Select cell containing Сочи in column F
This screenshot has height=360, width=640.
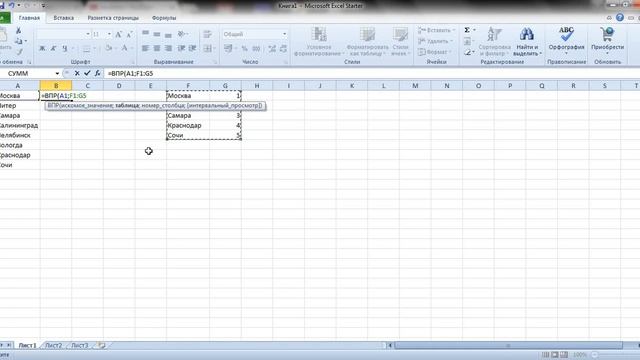tap(188, 135)
